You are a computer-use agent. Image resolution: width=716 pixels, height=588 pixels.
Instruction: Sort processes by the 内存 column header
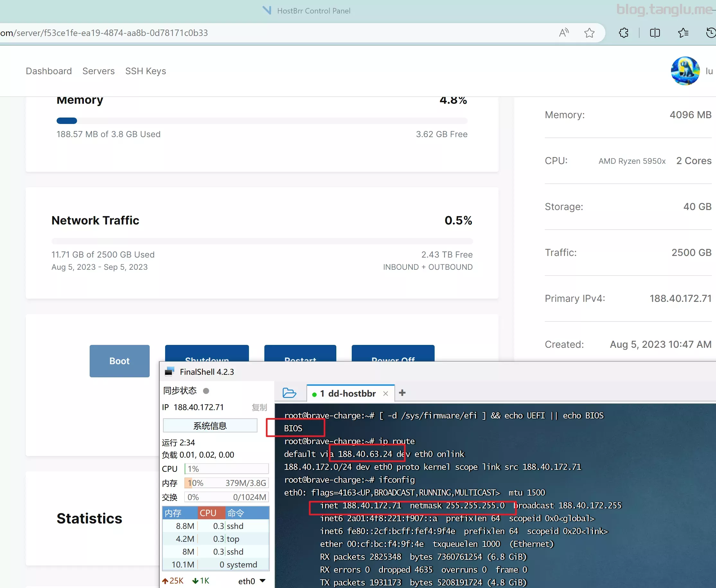tap(180, 513)
